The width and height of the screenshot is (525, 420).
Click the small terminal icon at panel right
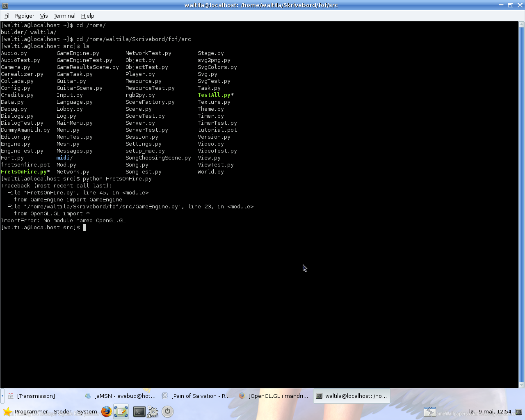click(519, 411)
